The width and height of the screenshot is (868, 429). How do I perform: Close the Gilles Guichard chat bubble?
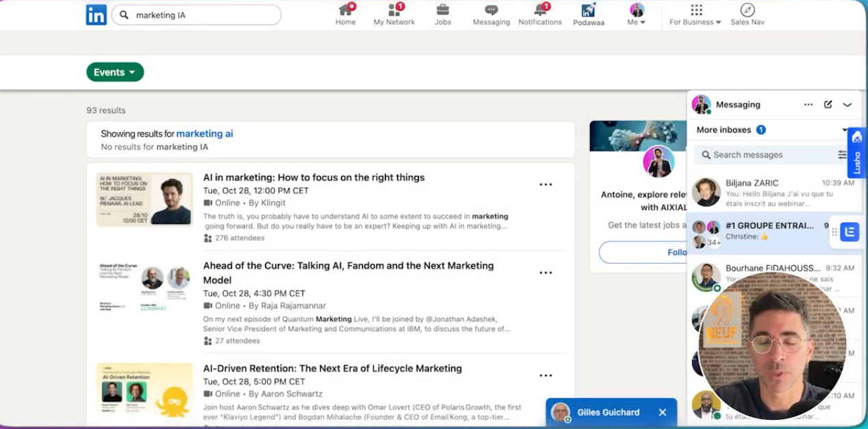(662, 413)
